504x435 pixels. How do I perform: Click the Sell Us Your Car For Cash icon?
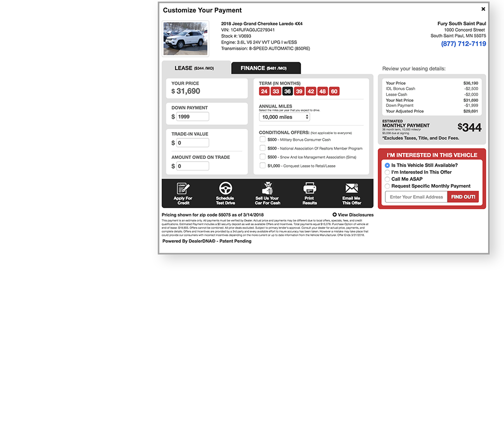point(268,188)
